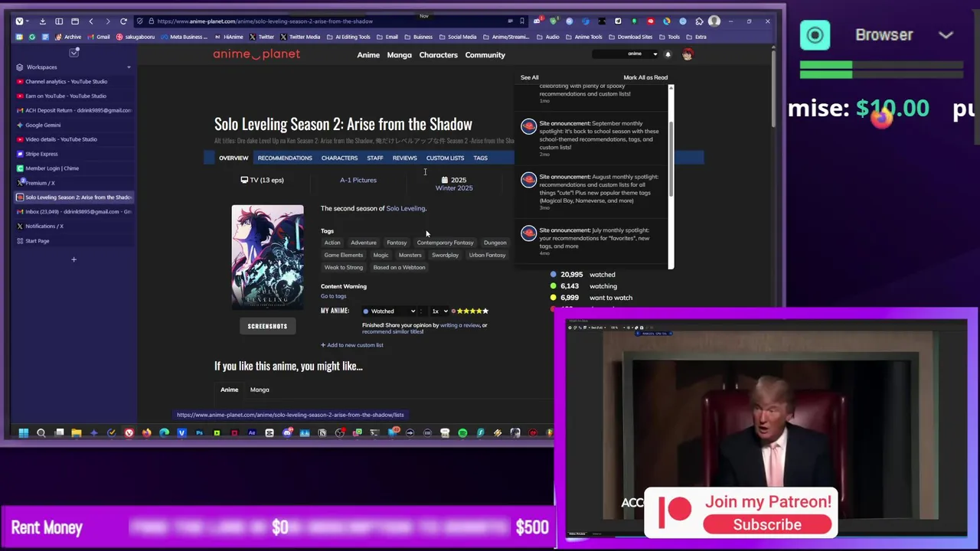The width and height of the screenshot is (980, 551).
Task: Switch to Channel analytics YouTube Studio tab
Action: pos(73,82)
